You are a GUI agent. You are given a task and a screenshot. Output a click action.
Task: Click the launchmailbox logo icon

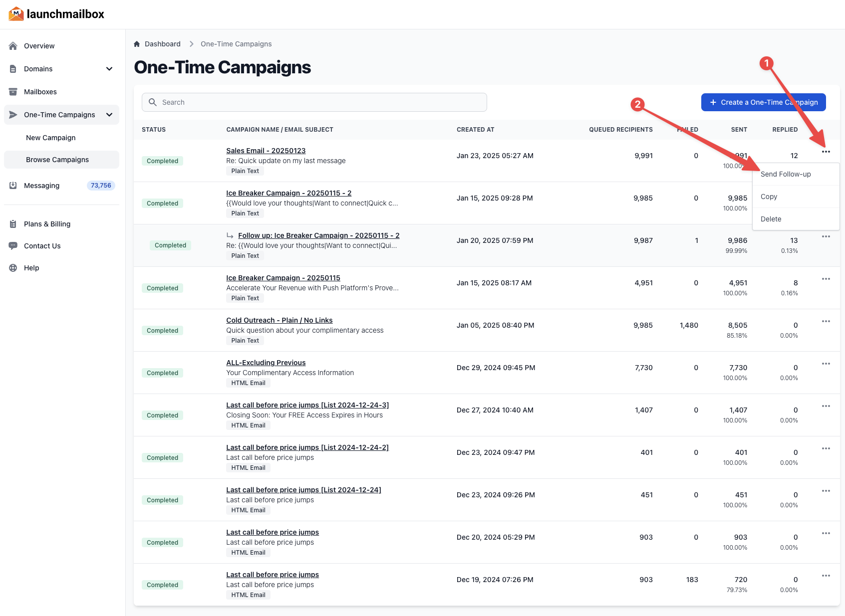tap(16, 14)
